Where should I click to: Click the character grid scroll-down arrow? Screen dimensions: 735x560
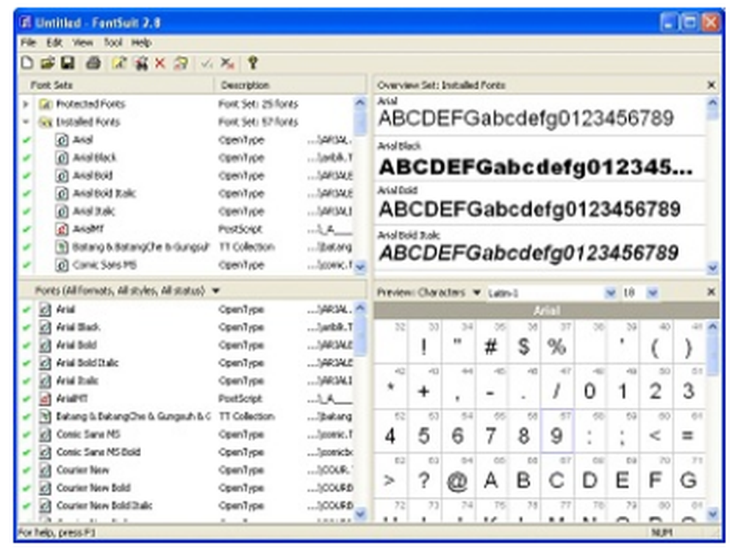712,514
